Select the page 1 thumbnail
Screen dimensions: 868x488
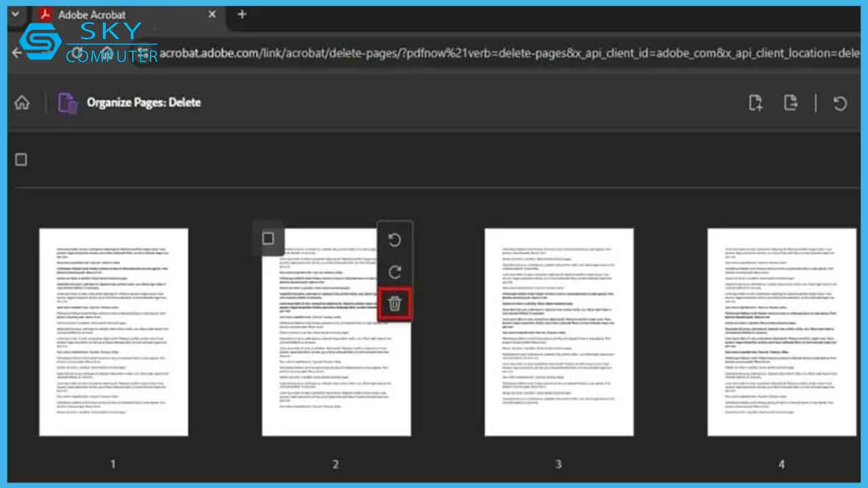113,331
